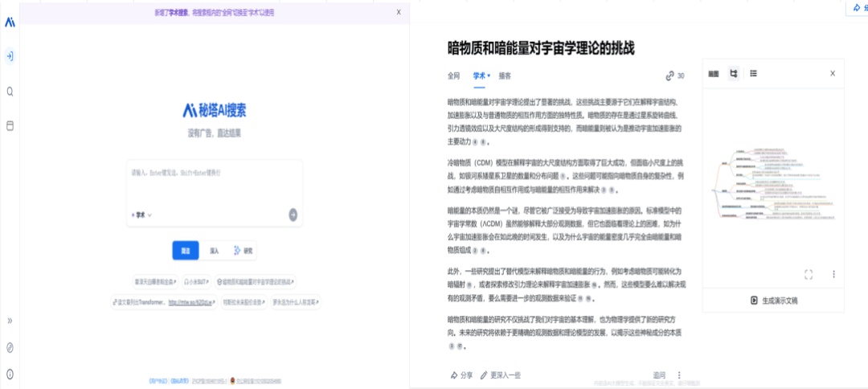Dismiss the purple academic search banner
The width and height of the screenshot is (868, 389).
pyautogui.click(x=399, y=12)
